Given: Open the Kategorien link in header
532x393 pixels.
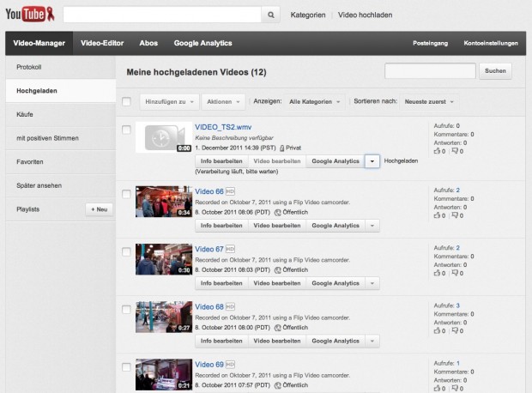Looking at the screenshot, I should pyautogui.click(x=308, y=15).
